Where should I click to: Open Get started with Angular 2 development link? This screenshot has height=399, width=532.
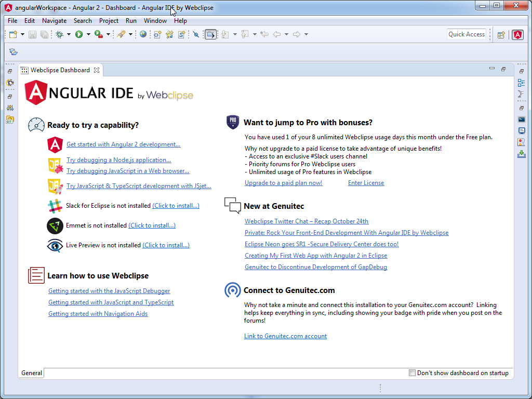[x=124, y=144]
